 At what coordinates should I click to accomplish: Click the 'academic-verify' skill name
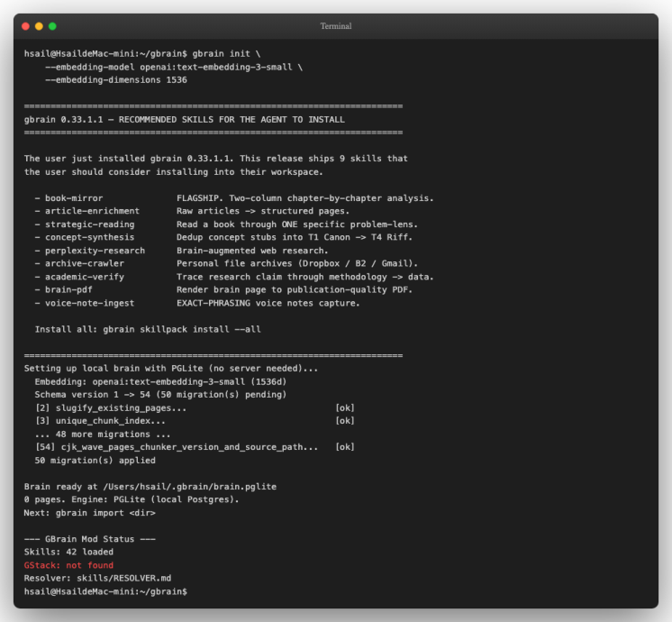85,277
